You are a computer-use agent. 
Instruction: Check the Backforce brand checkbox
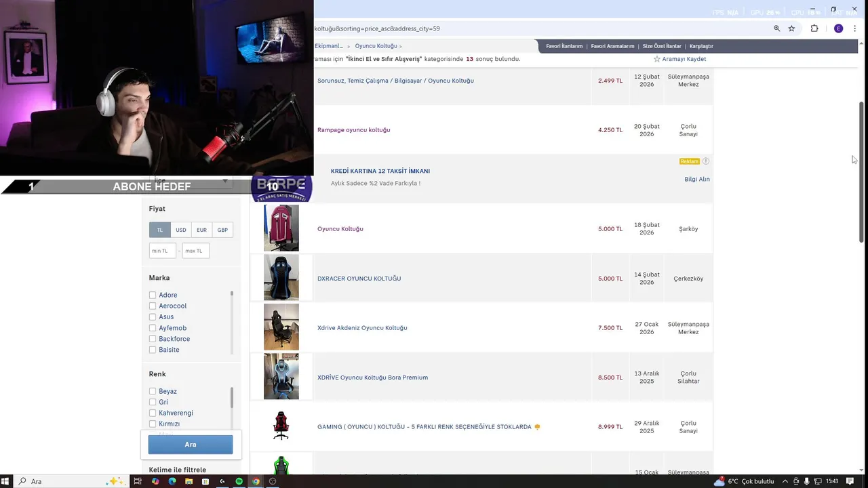153,339
